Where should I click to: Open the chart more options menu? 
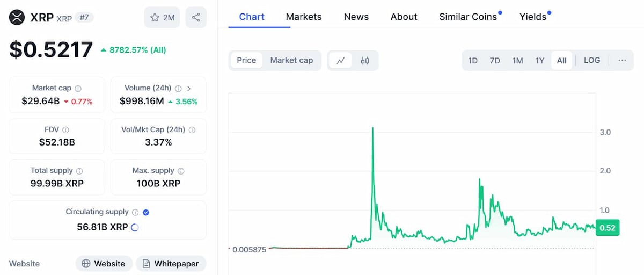(622, 60)
